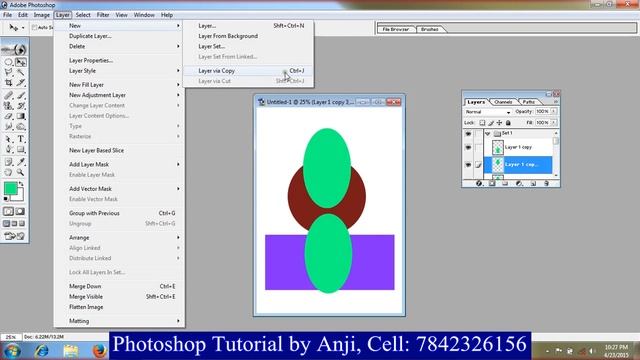Select the Elliptical Marquee tool
The height and width of the screenshot is (360, 640).
(x=8, y=62)
